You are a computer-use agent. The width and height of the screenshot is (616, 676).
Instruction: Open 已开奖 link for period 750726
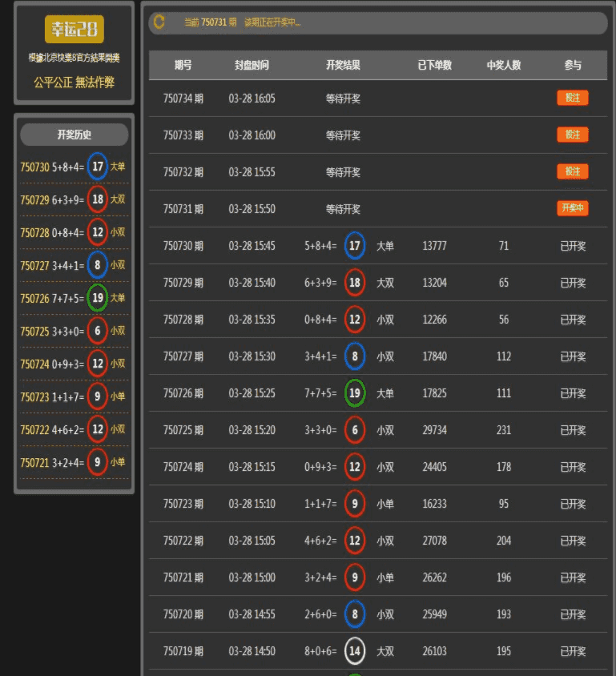pos(573,393)
